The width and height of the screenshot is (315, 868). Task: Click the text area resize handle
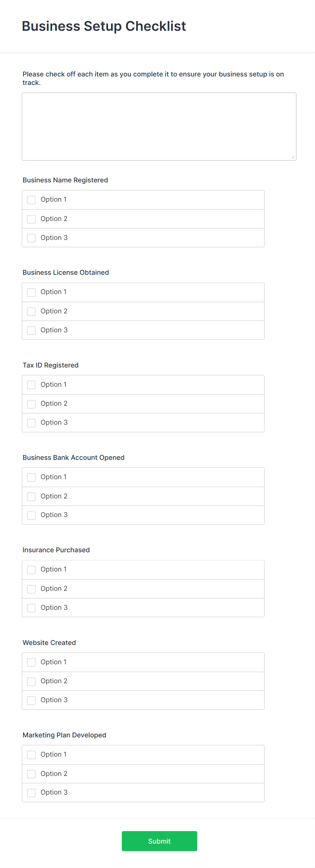pyautogui.click(x=293, y=157)
